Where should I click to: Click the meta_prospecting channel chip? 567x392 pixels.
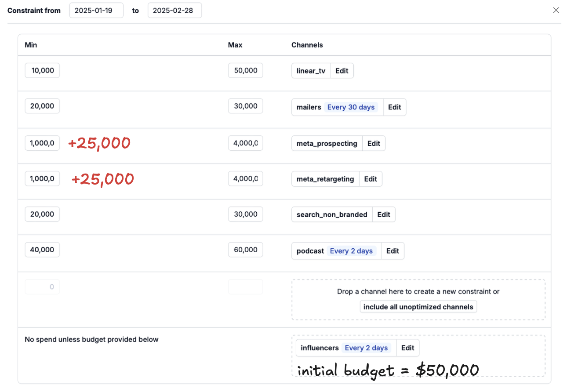pos(327,143)
